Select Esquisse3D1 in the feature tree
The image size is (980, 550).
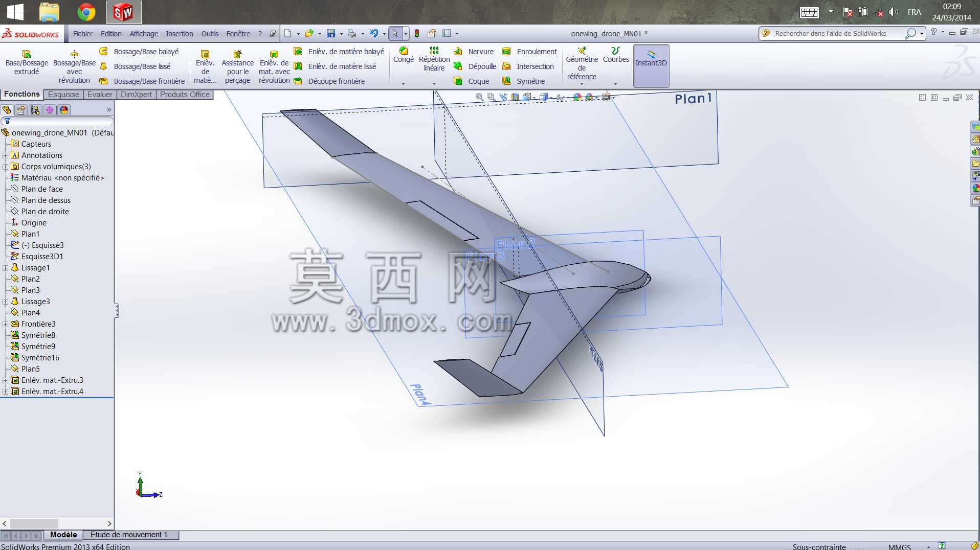(42, 257)
